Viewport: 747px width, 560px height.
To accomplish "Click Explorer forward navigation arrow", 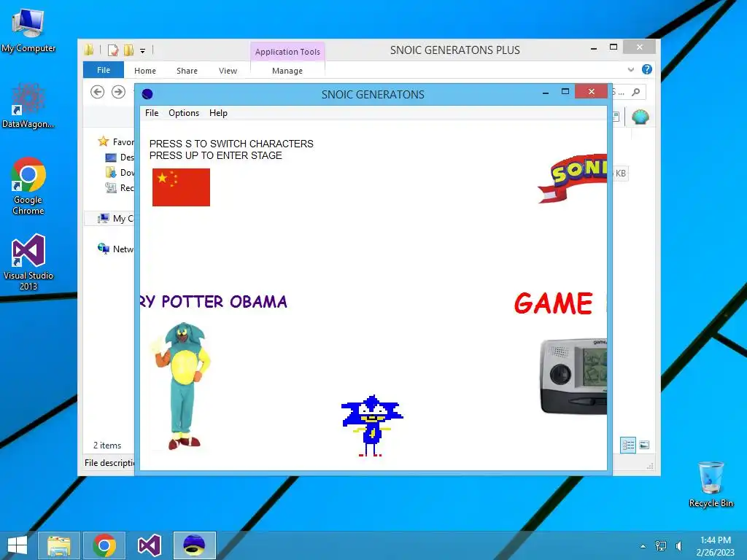I will [119, 91].
